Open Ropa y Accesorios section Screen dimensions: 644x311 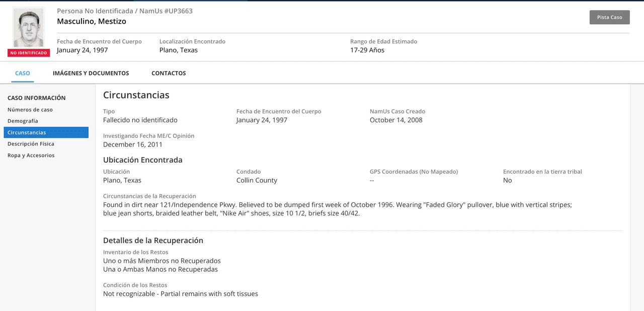pyautogui.click(x=31, y=155)
